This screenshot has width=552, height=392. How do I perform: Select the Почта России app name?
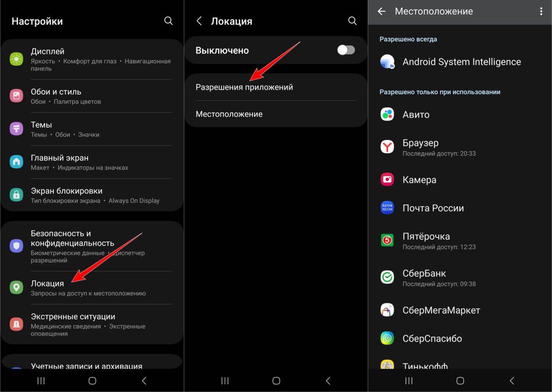[x=433, y=208]
